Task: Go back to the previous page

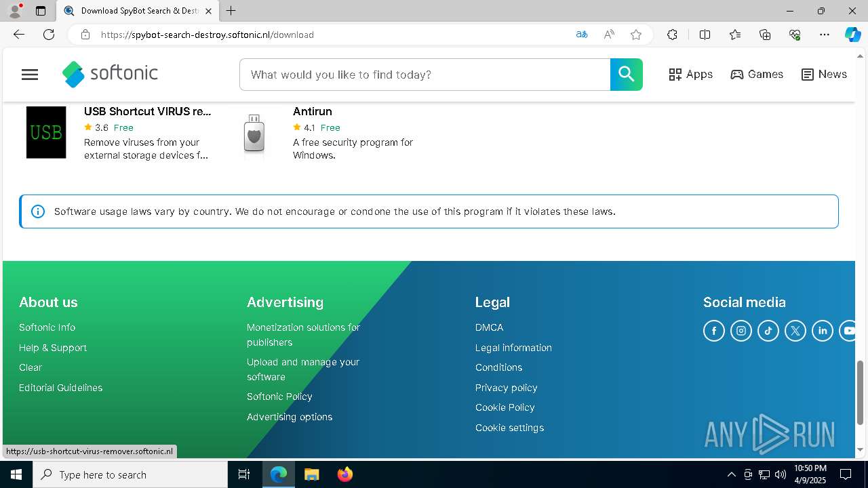Action: point(19,35)
